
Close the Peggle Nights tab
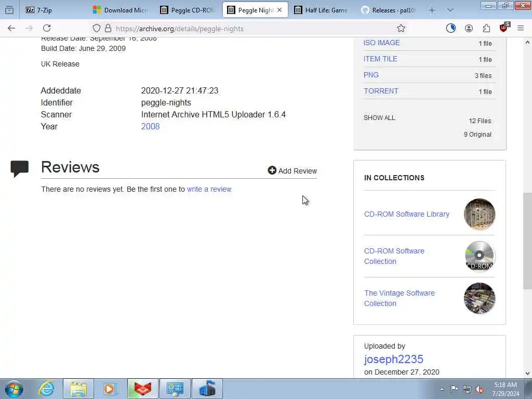point(280,10)
